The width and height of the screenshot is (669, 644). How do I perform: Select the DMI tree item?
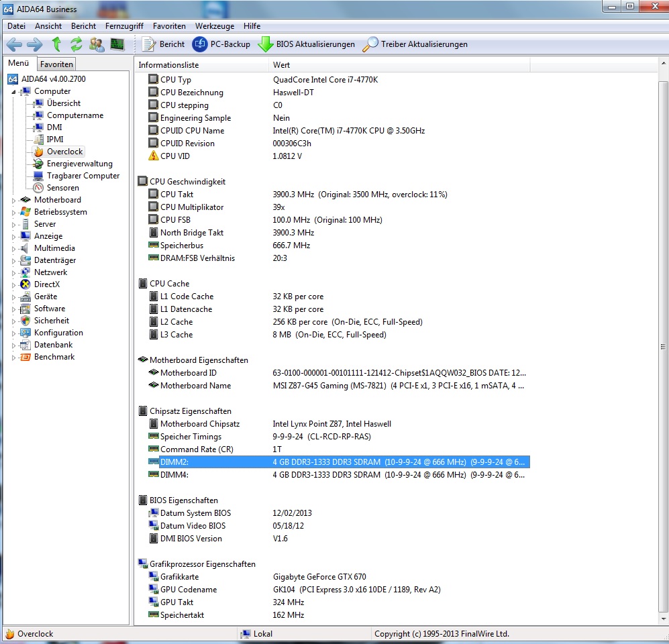coord(54,127)
